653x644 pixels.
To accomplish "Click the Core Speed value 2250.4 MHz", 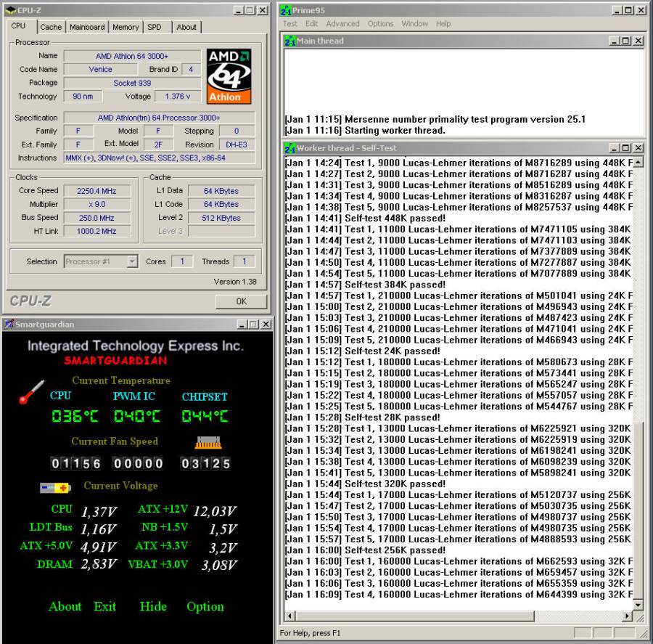I will tap(97, 191).
